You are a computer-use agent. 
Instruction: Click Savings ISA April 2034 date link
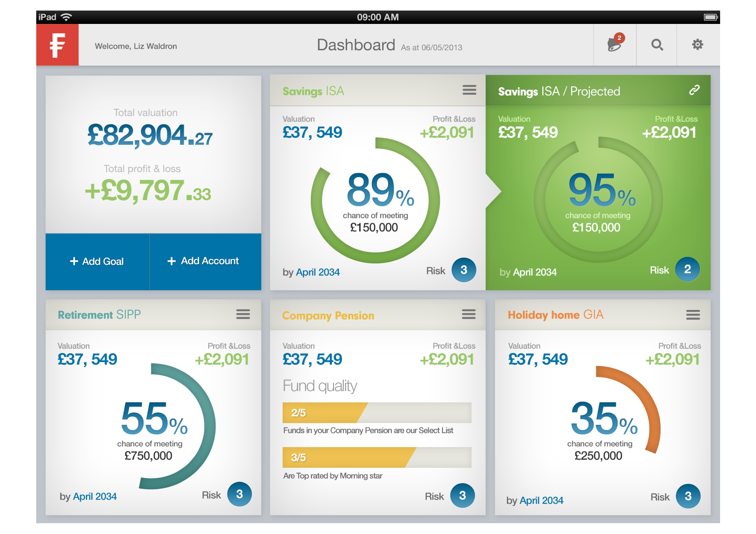click(318, 272)
